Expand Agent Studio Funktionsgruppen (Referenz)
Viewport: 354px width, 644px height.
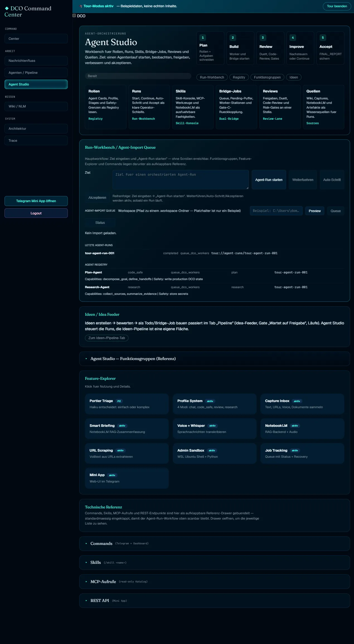214,359
